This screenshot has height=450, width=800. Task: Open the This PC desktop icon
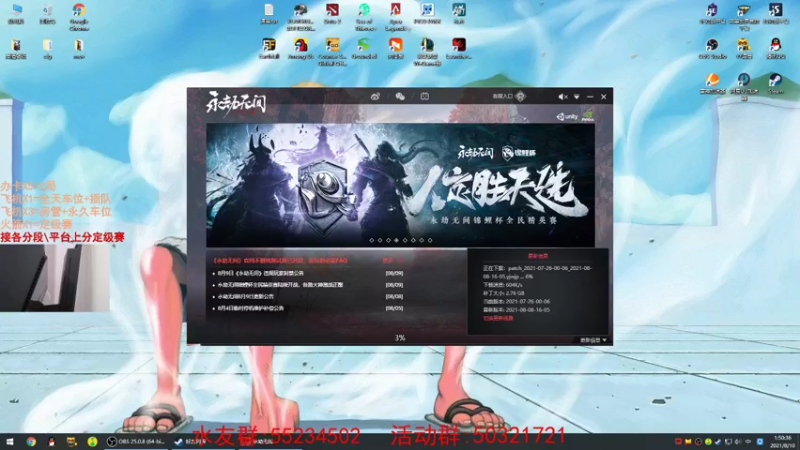pos(16,14)
